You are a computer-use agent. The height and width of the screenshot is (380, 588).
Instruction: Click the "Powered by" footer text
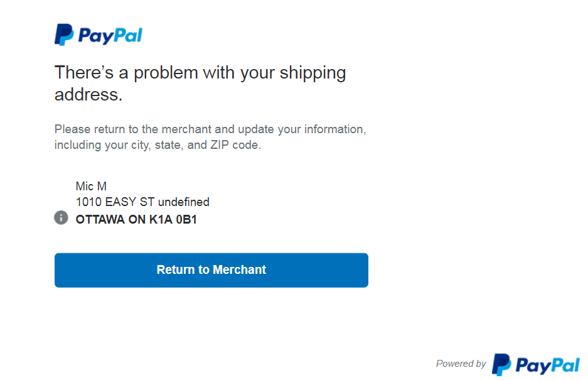click(461, 364)
